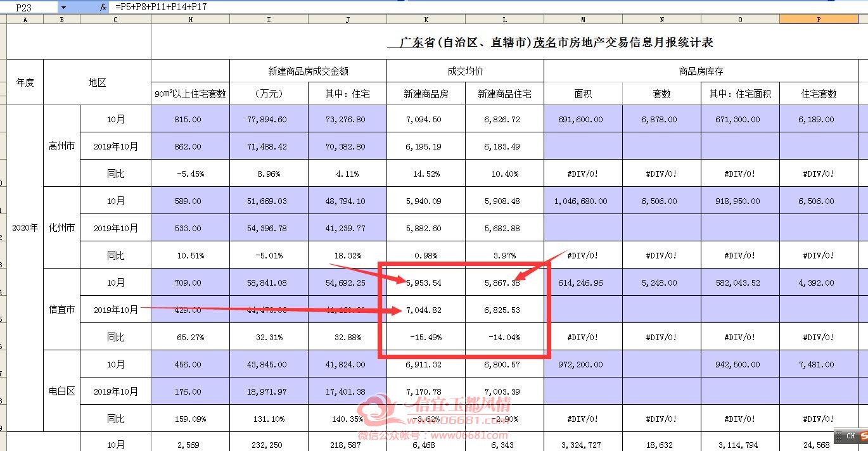Click the fx Insert Function icon

pos(103,7)
